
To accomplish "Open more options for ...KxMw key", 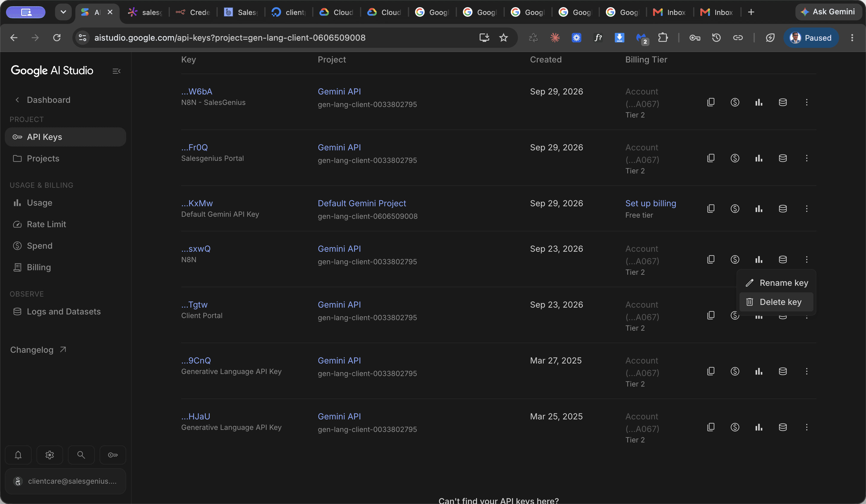I will (x=806, y=209).
